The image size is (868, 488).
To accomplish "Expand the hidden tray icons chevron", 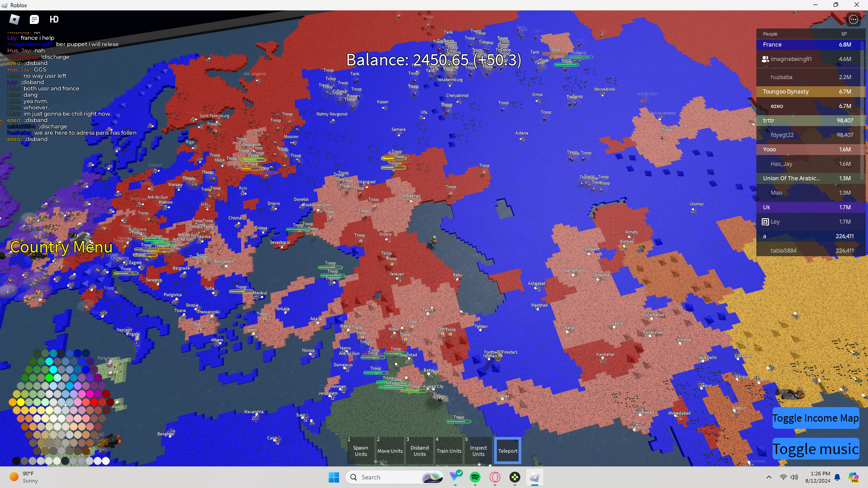I will (x=769, y=477).
